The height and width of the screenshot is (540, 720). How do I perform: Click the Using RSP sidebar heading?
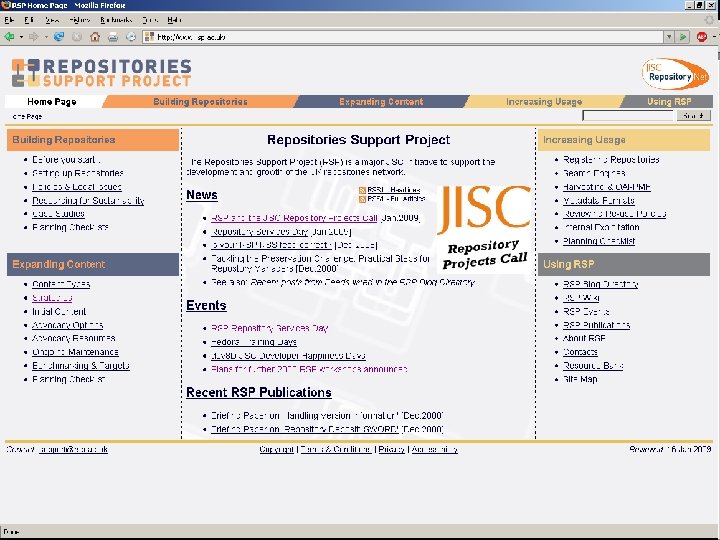pos(624,264)
